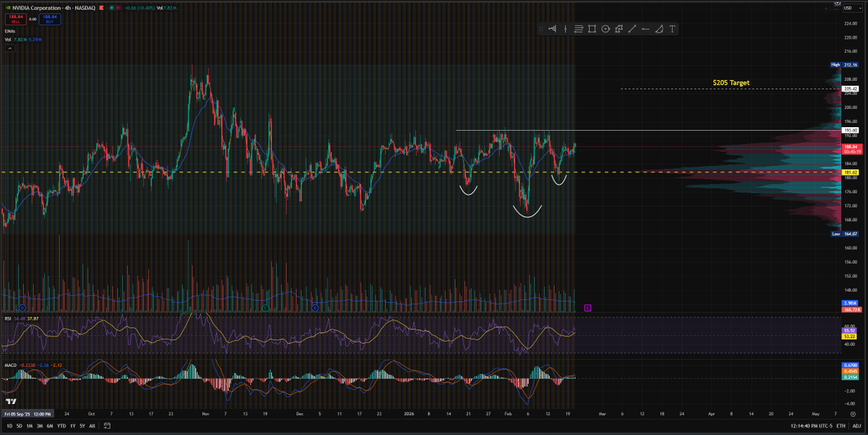
Task: Set range to 1D
Action: (8, 426)
